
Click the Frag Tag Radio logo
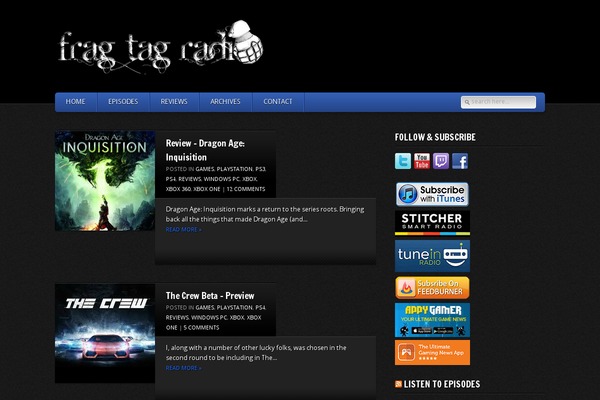click(161, 47)
